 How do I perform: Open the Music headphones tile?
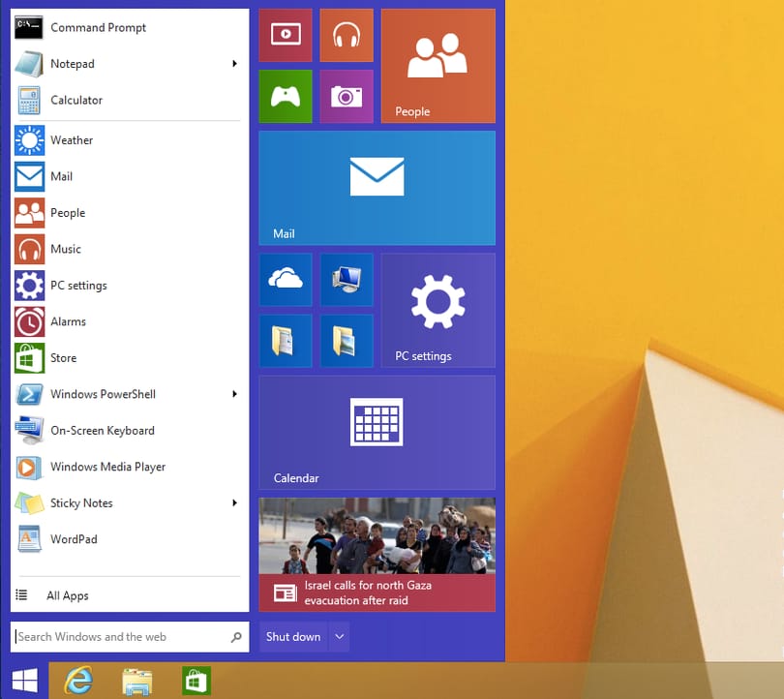click(347, 35)
